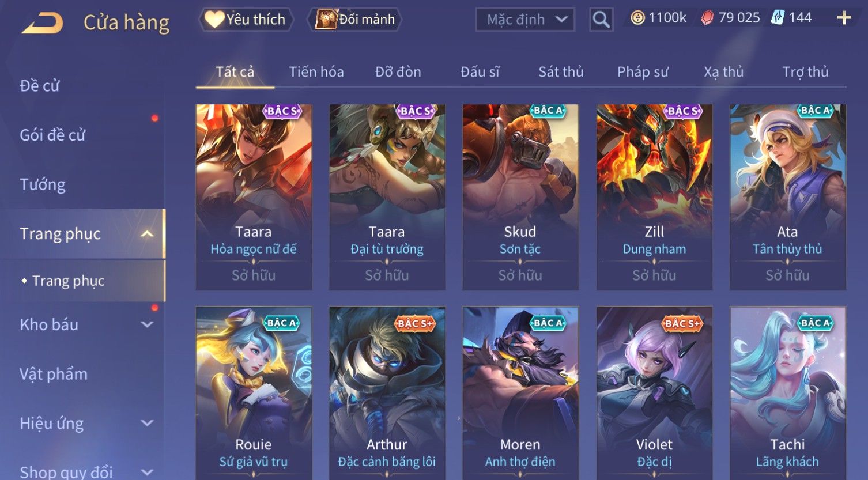This screenshot has height=480, width=868.
Task: Collapse the Trang phục sidebar section
Action: [x=147, y=234]
